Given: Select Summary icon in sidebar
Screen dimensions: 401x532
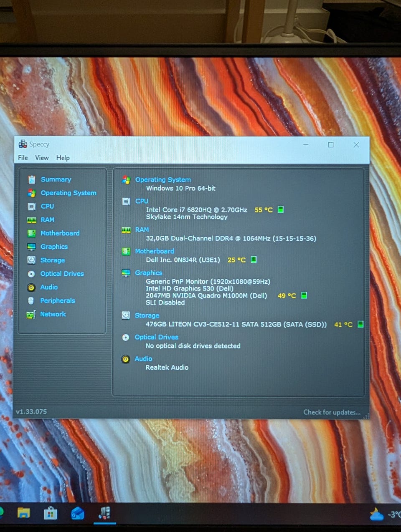Looking at the screenshot, I should coord(32,179).
